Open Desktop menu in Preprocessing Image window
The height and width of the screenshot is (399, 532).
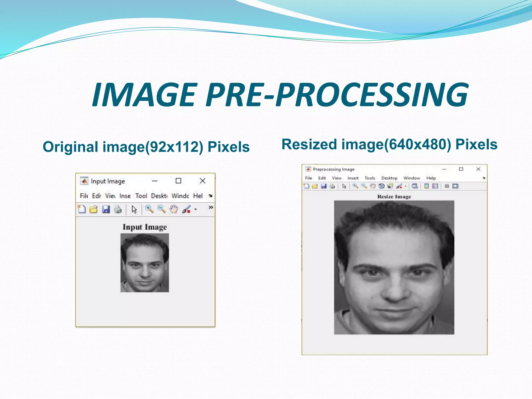tap(389, 178)
